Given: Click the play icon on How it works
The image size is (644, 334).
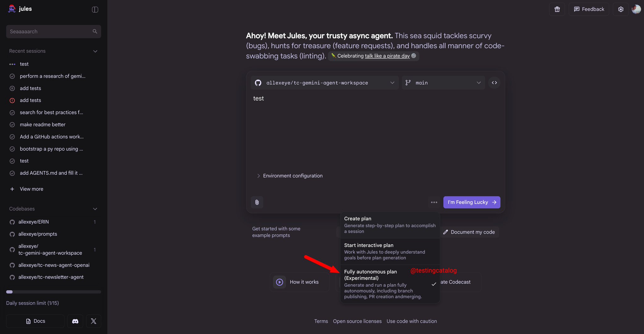Looking at the screenshot, I should (x=280, y=282).
